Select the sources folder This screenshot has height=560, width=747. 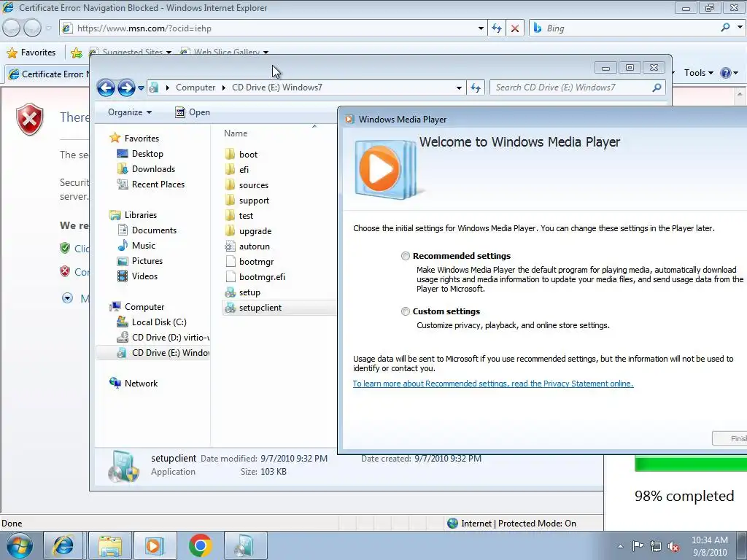(247, 185)
